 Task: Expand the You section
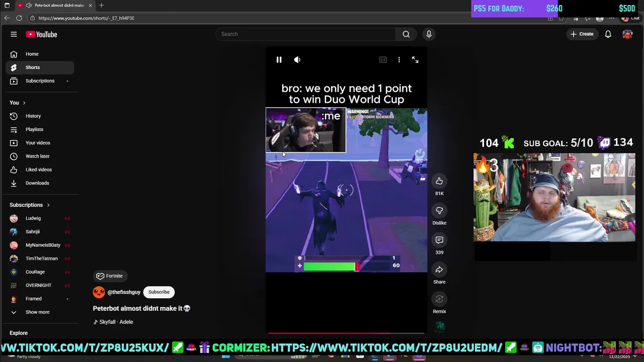(18, 103)
